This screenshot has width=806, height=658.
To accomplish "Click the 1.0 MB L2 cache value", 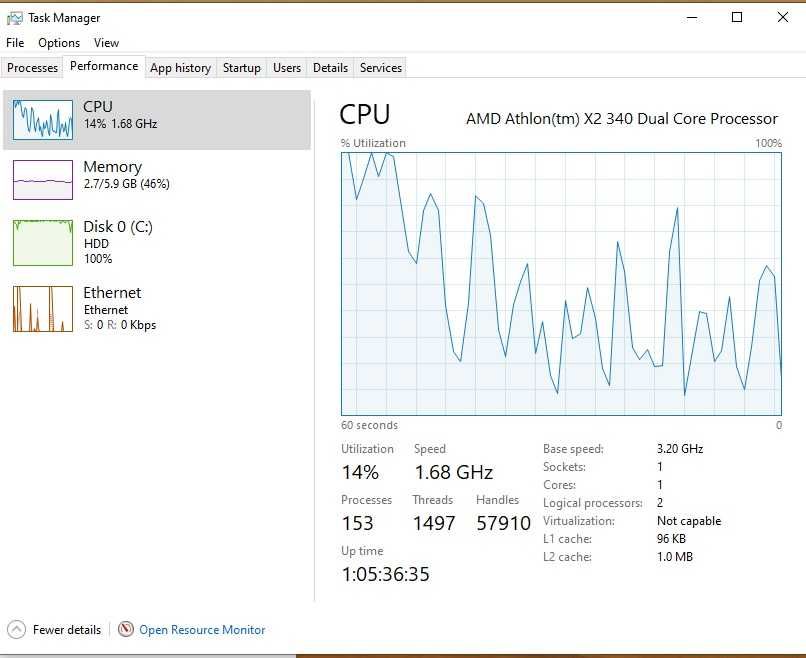I will point(675,557).
